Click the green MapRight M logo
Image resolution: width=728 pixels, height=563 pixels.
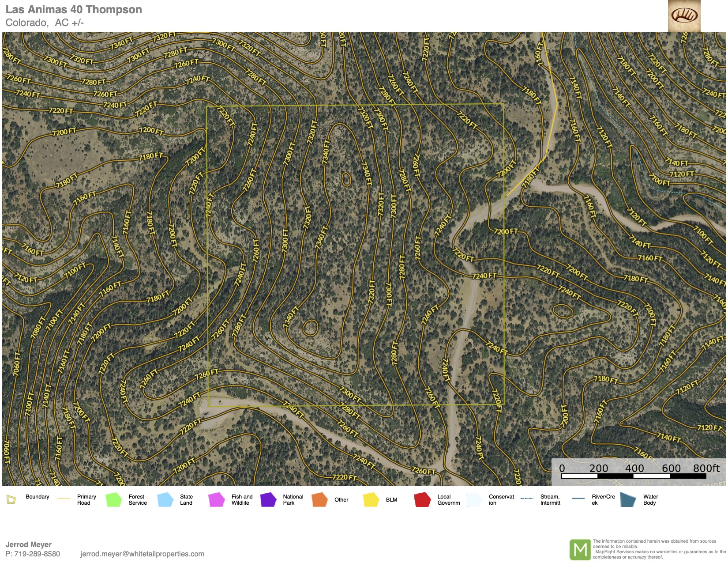point(580,550)
